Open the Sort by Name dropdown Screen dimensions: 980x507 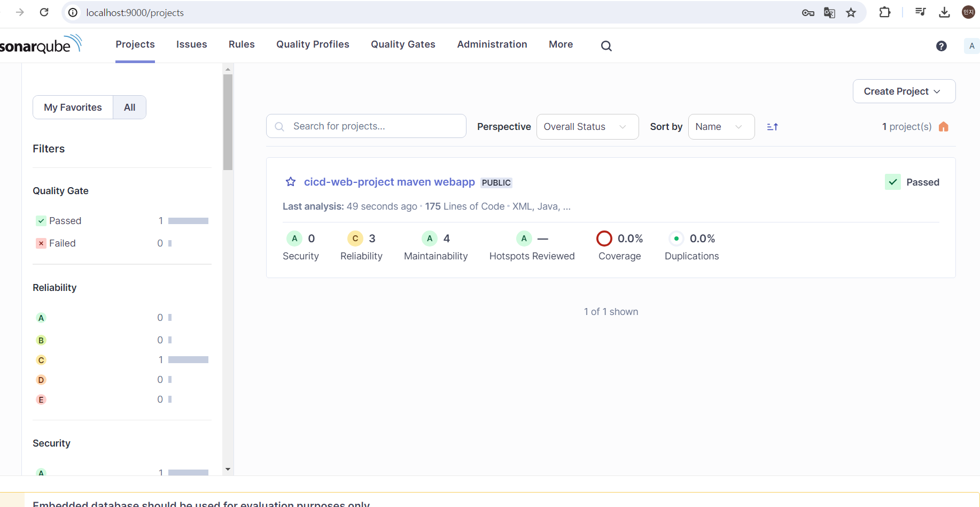721,127
